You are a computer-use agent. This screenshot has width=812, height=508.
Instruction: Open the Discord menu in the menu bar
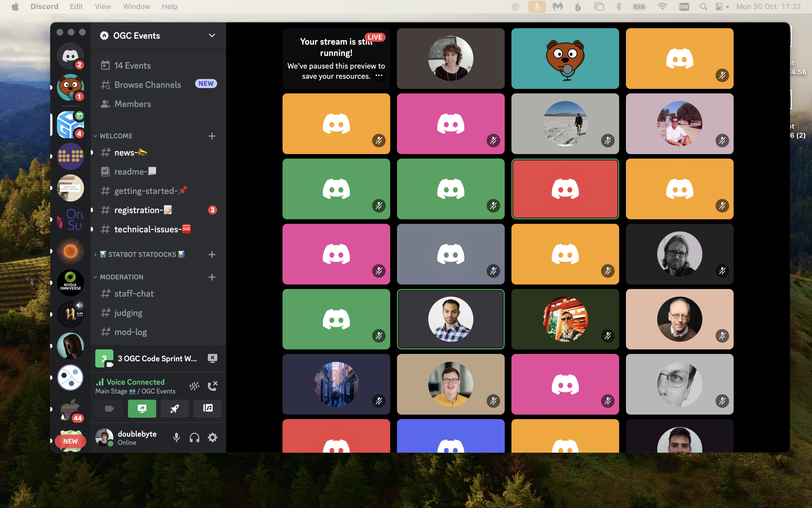pos(44,7)
